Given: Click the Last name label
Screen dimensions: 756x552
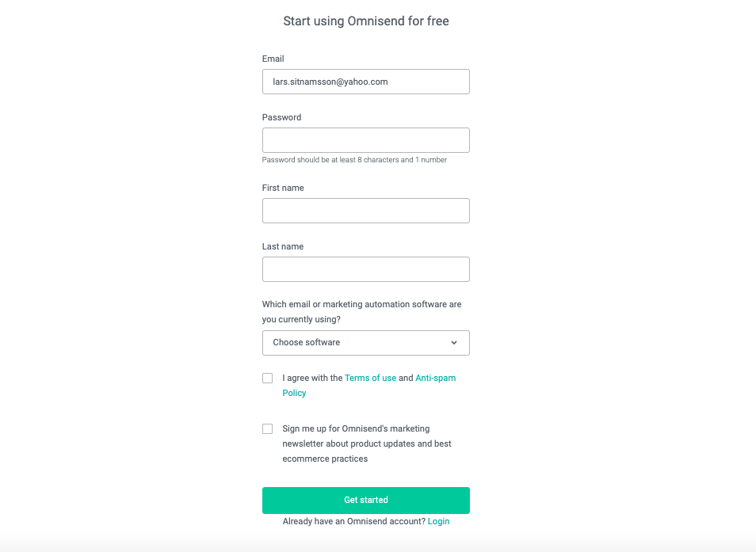Looking at the screenshot, I should point(283,246).
